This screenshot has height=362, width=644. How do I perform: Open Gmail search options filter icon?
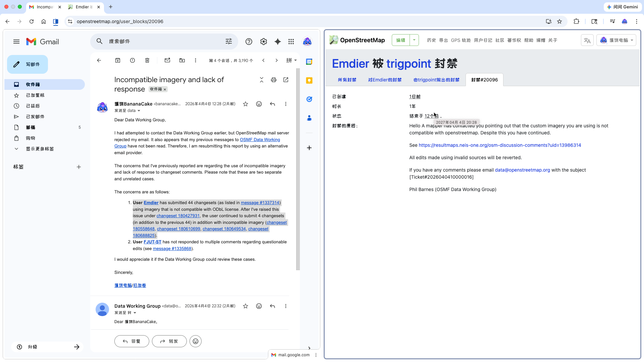[229, 41]
